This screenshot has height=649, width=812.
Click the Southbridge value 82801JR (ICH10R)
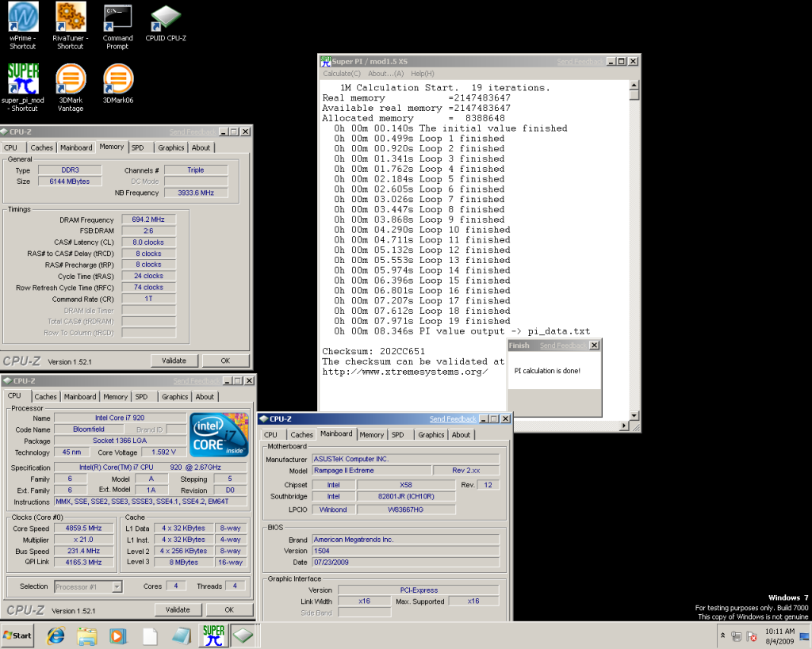click(x=406, y=496)
